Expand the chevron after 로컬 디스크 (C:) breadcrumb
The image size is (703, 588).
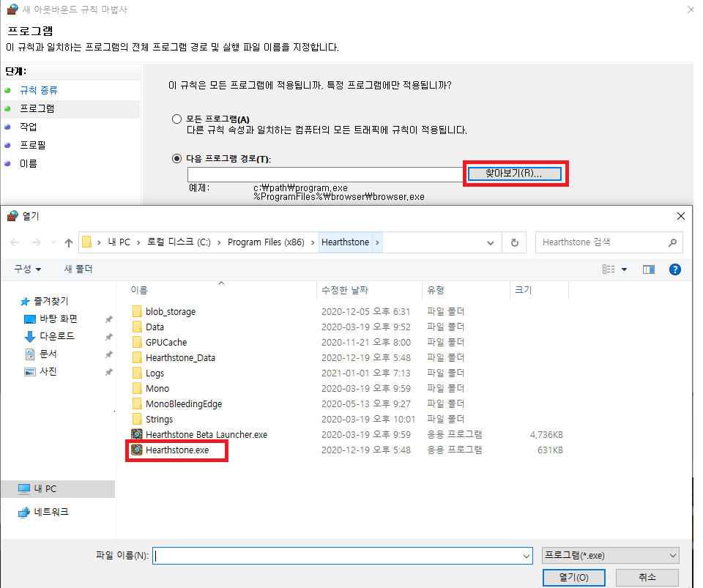[219, 242]
